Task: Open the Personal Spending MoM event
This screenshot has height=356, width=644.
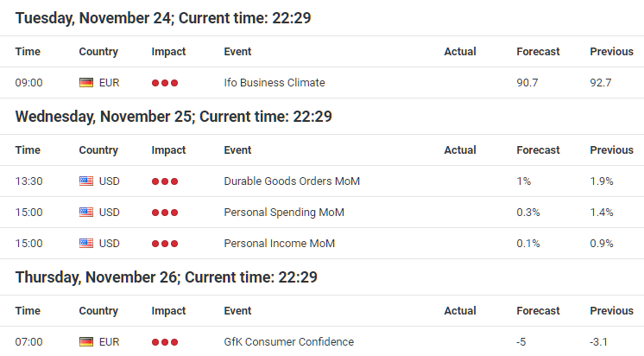Action: click(x=284, y=213)
